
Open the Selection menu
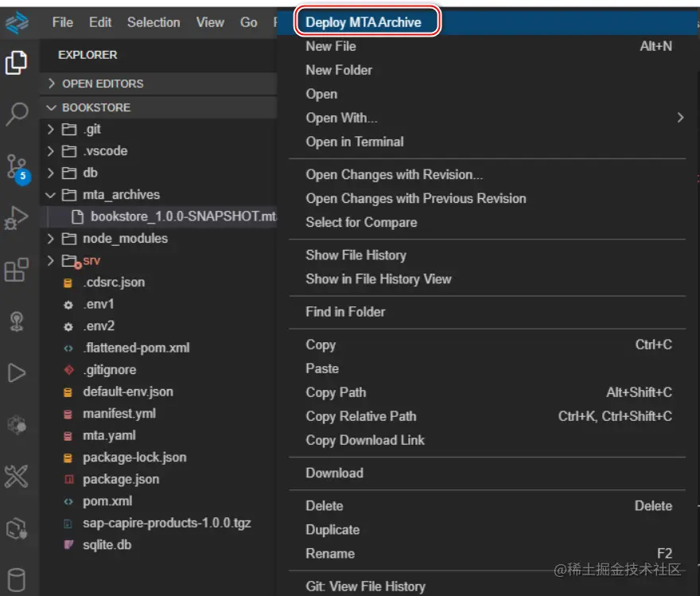(x=154, y=22)
